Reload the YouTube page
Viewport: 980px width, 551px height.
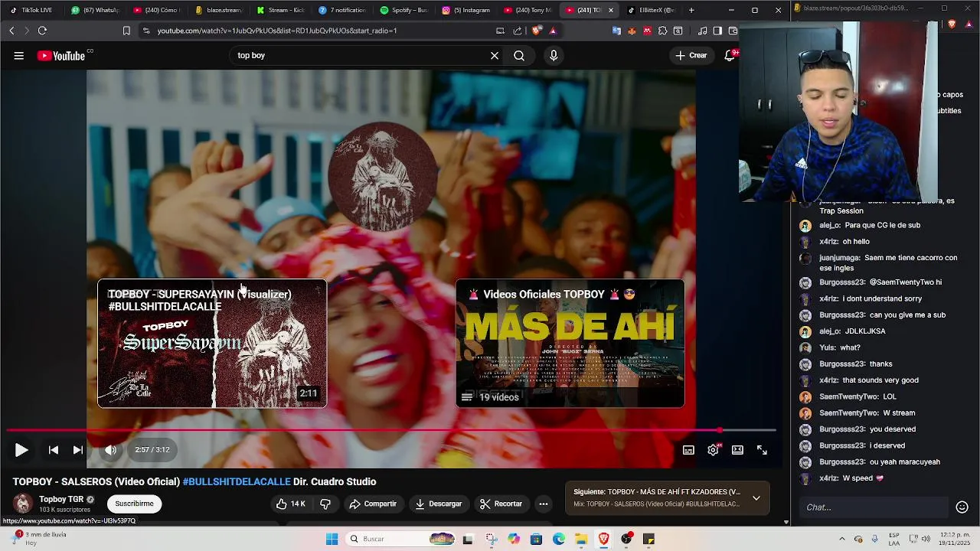point(42,31)
